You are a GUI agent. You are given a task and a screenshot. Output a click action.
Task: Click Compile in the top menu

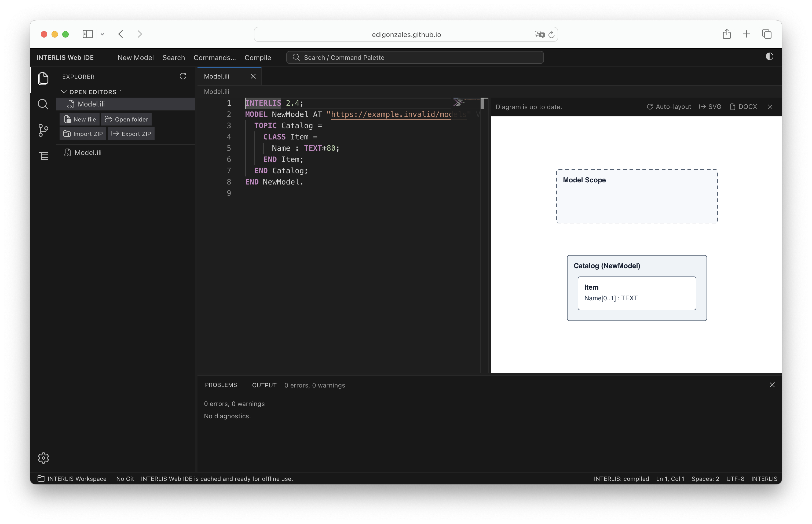[x=258, y=57]
